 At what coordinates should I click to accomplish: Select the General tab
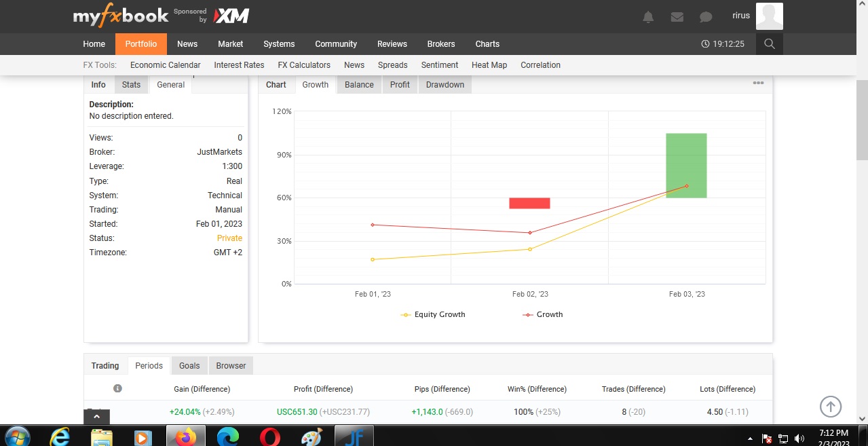point(171,85)
